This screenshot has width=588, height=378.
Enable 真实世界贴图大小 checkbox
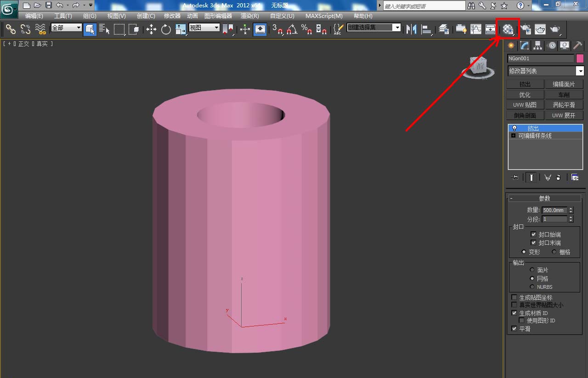tap(514, 305)
